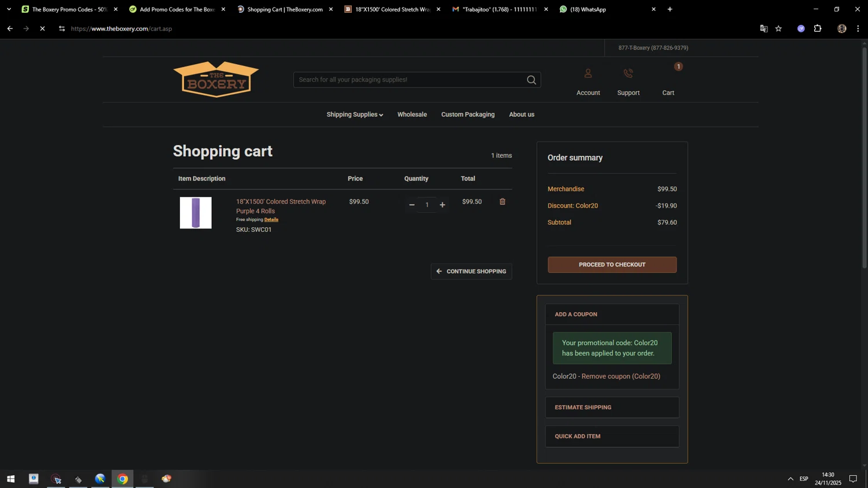The image size is (868, 488).
Task: Open Windows Start menu
Action: tap(10, 479)
